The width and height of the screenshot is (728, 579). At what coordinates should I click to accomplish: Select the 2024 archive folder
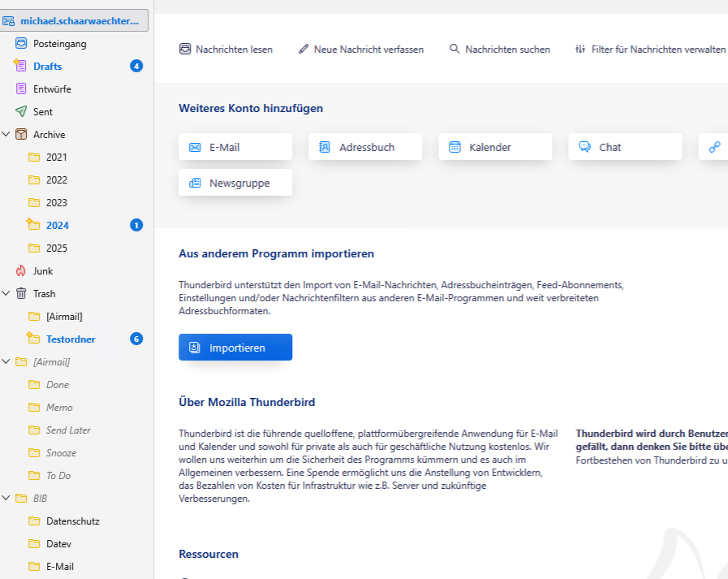point(58,226)
